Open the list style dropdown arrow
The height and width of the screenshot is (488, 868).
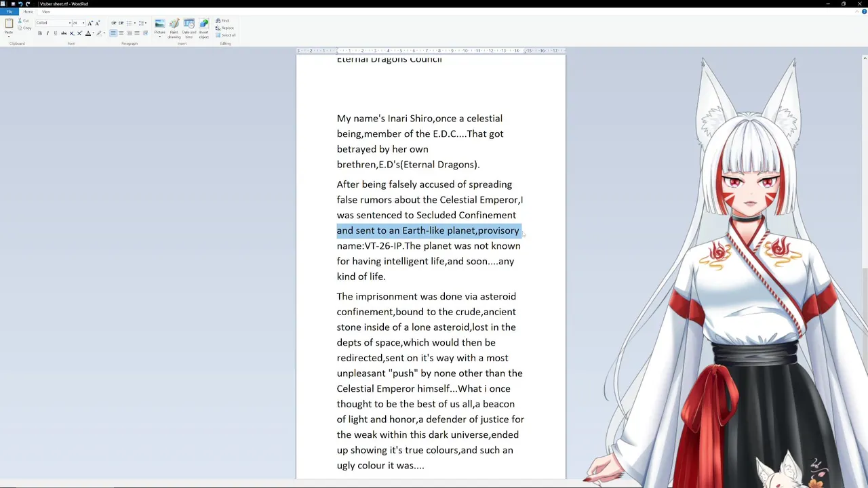[x=135, y=23]
